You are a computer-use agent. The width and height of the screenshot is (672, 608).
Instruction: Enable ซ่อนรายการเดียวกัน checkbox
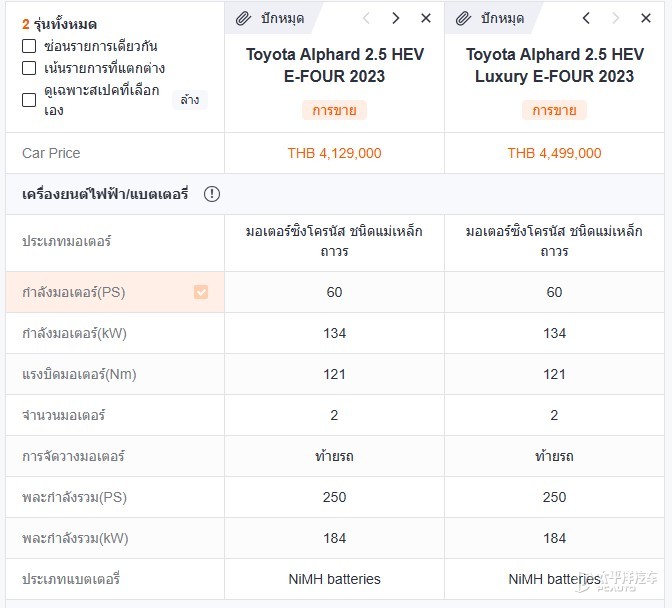click(x=29, y=46)
